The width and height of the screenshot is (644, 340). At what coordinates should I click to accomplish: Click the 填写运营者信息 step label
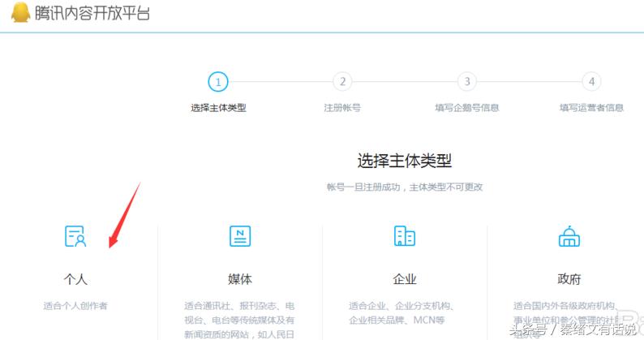[591, 108]
